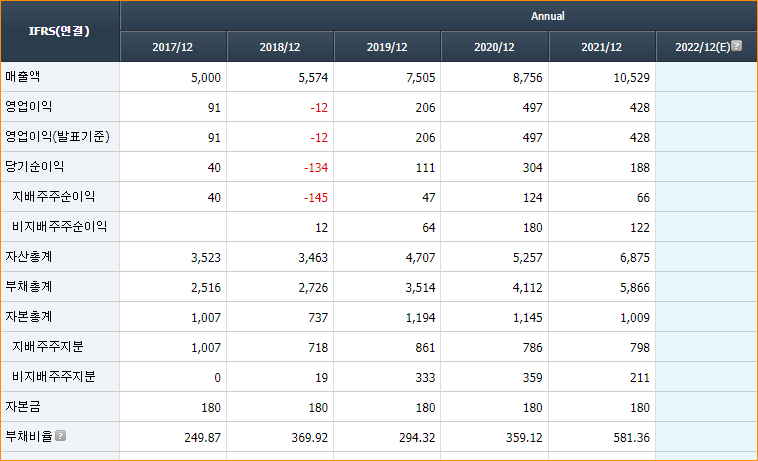
Task: Click the 매출액 value 8,756
Action: tap(528, 78)
